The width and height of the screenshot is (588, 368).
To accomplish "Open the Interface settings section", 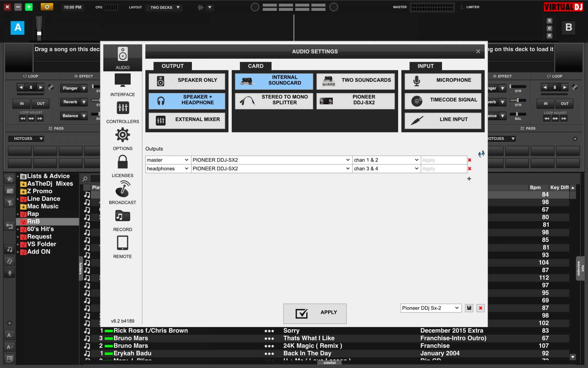I will coord(122,85).
